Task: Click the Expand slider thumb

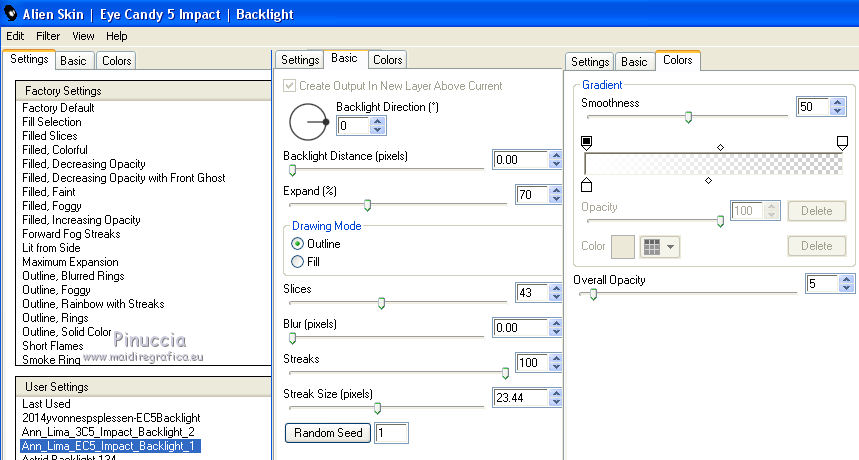Action: click(368, 205)
